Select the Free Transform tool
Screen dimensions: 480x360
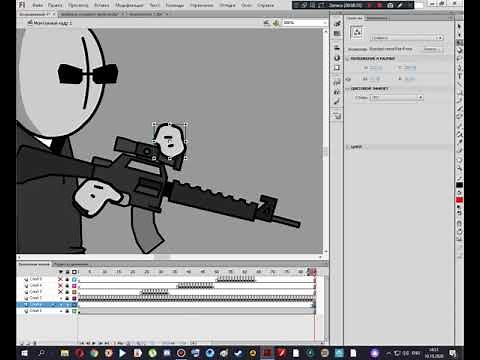click(459, 43)
